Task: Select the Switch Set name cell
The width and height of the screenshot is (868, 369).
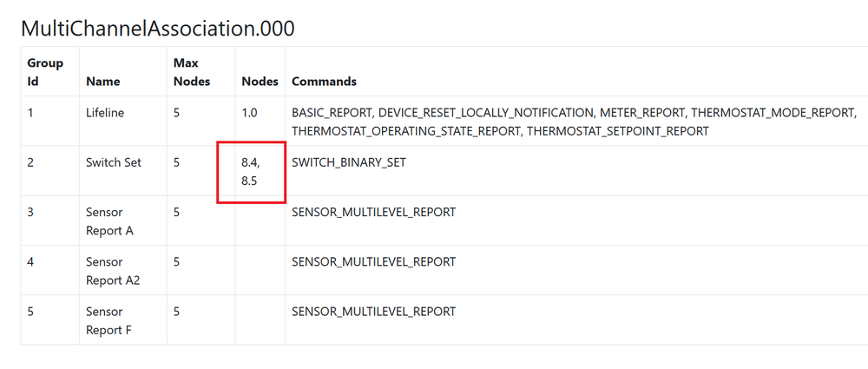Action: 114,162
